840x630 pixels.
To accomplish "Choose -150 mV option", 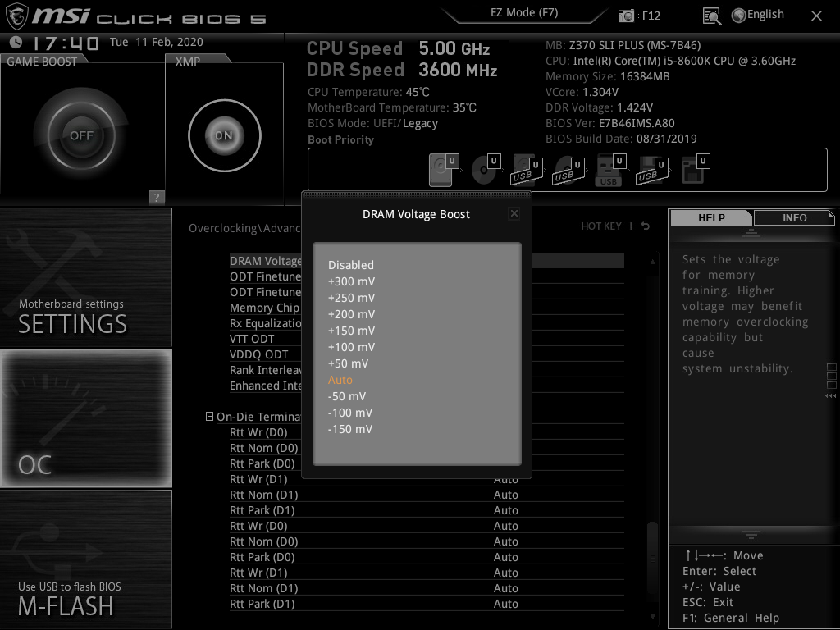I will (349, 429).
